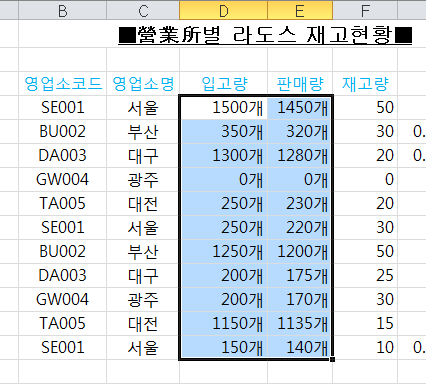Screen dimensions: 426x384
Task: Click the 200개 cell in the 대구 row
Action: tap(223, 275)
